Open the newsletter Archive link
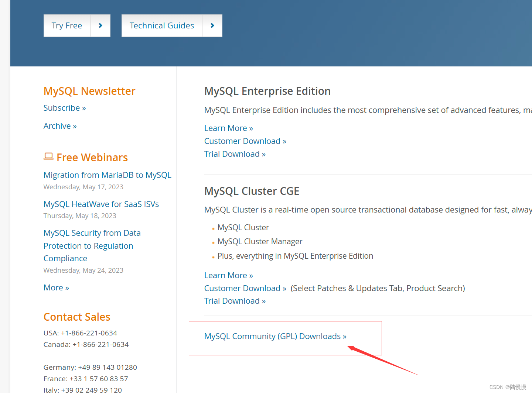 [60, 126]
